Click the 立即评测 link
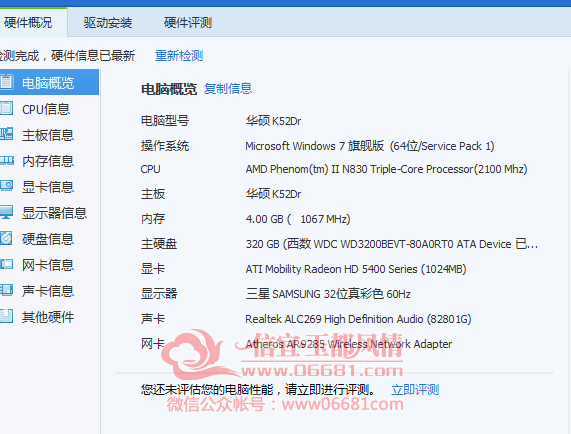This screenshot has height=434, width=571. (415, 390)
